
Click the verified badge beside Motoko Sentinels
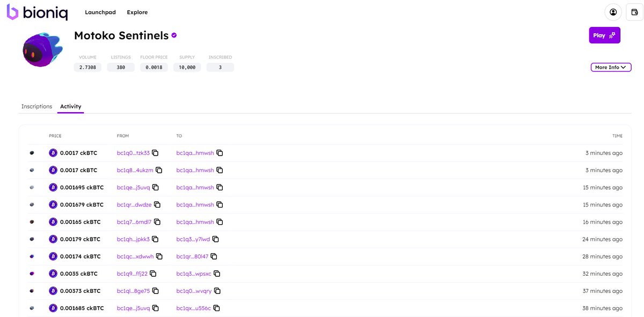click(174, 35)
